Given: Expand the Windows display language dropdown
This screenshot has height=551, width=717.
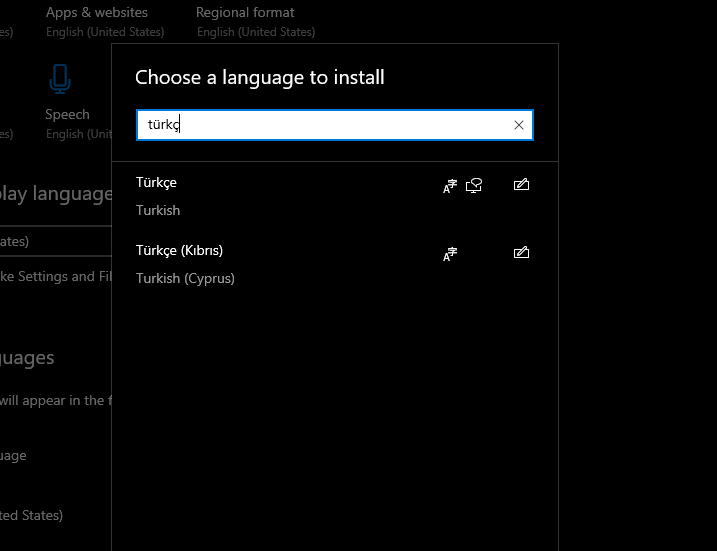Looking at the screenshot, I should tap(55, 241).
